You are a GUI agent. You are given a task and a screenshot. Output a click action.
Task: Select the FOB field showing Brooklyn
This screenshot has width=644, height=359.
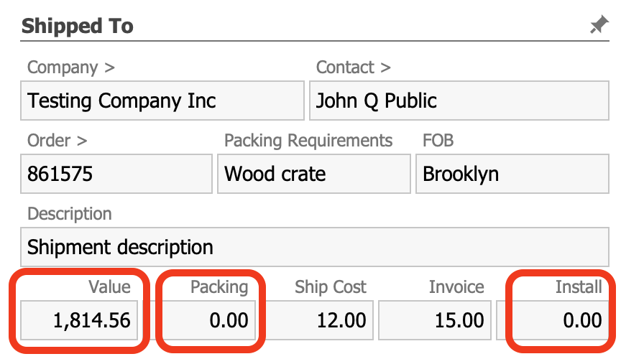tap(512, 174)
